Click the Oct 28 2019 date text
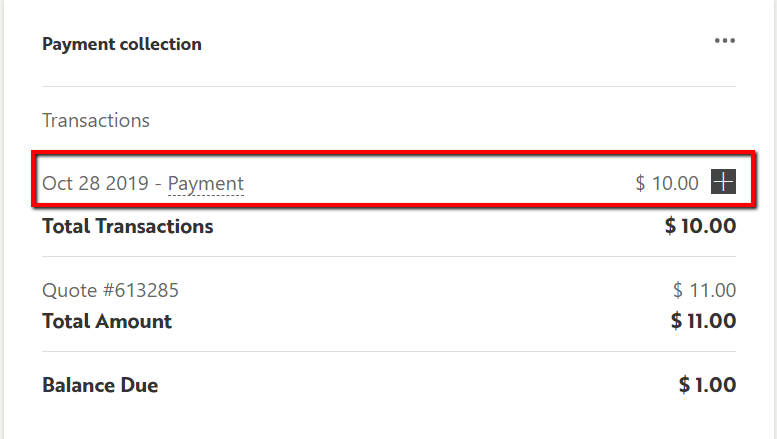777x439 pixels. [x=98, y=184]
